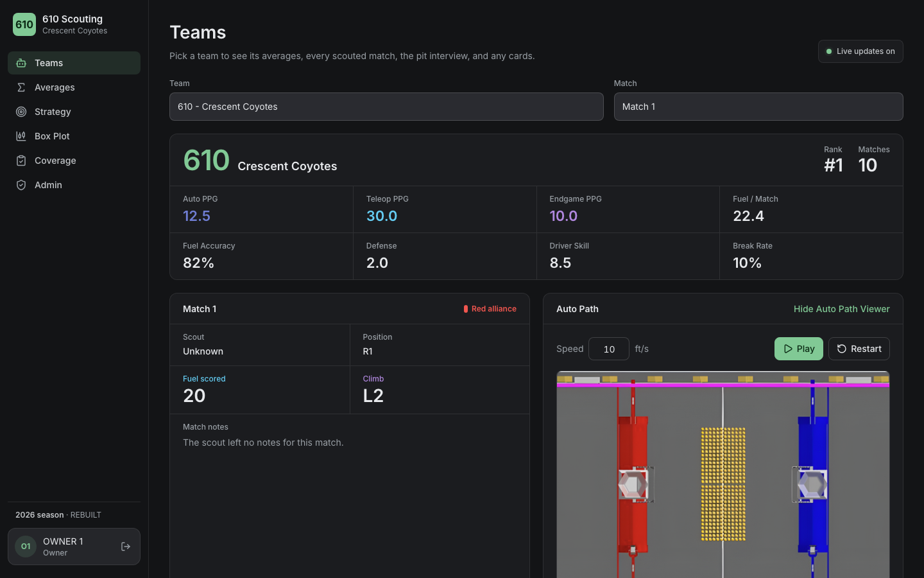
Task: Open the Admin page
Action: coord(74,185)
